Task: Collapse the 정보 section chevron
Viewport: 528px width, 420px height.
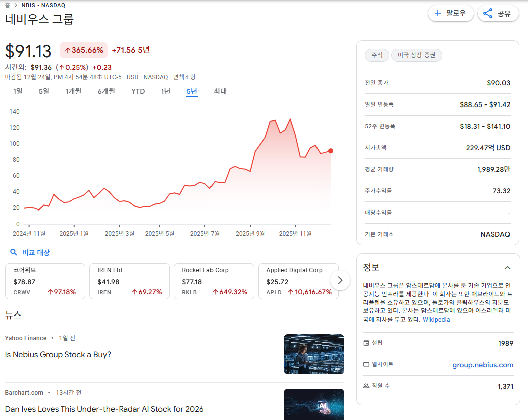Action: tap(507, 268)
